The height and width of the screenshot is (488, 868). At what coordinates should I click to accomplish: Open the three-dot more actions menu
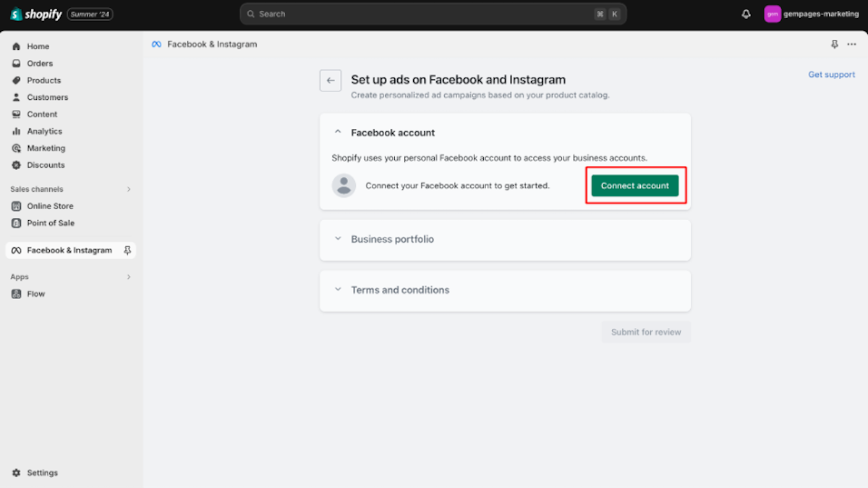[851, 44]
